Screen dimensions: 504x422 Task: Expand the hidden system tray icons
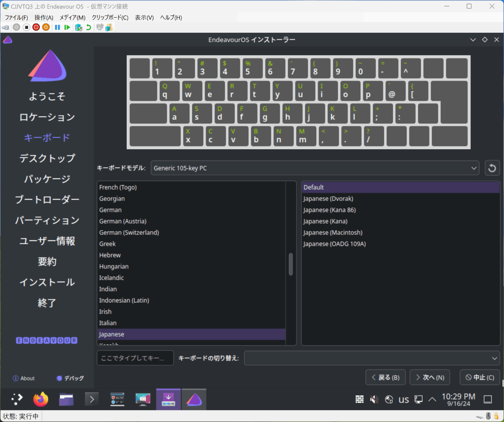tap(432, 399)
